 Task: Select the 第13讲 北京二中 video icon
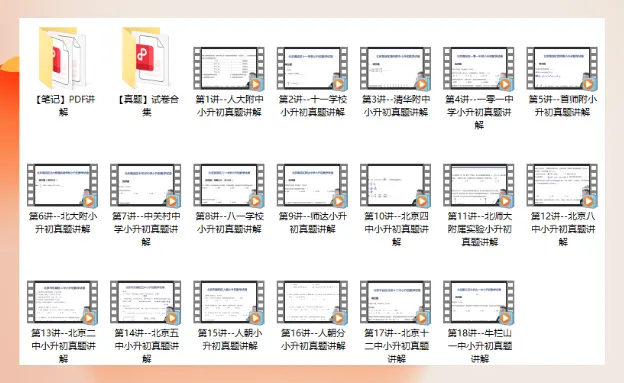62,302
